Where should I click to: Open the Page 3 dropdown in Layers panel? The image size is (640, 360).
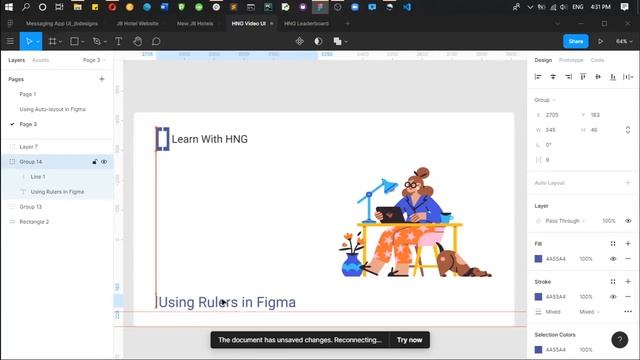click(x=94, y=60)
